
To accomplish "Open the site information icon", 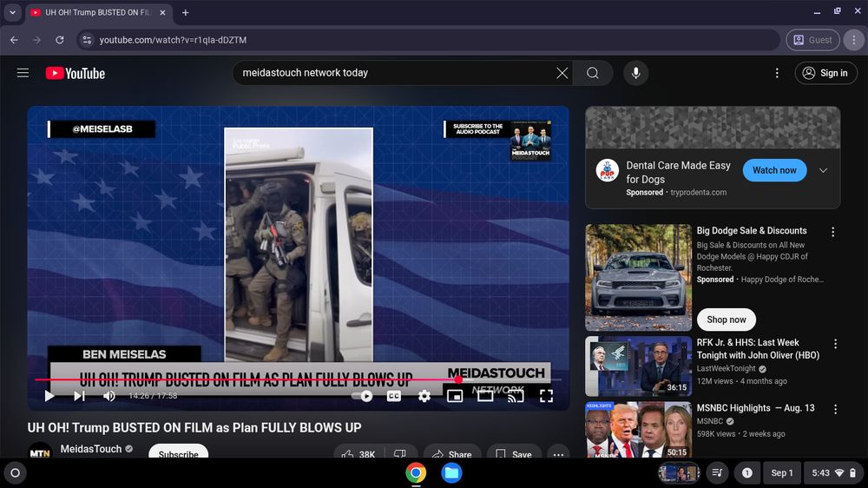I will (x=86, y=40).
